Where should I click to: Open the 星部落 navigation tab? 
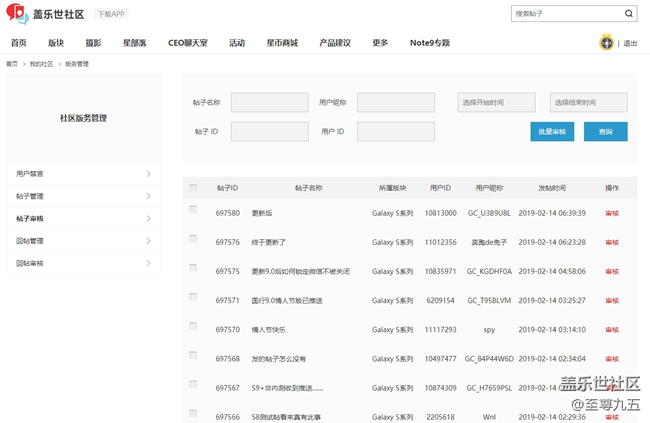134,43
